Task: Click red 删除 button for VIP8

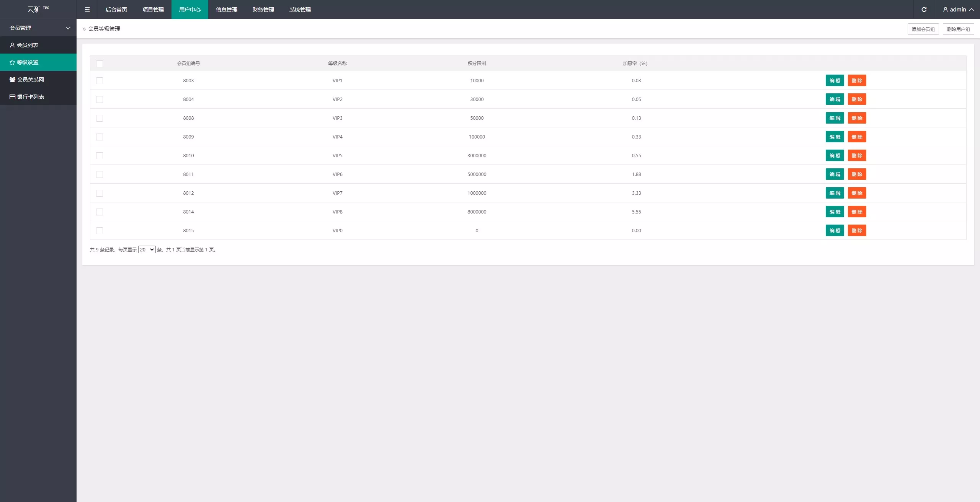Action: [857, 212]
